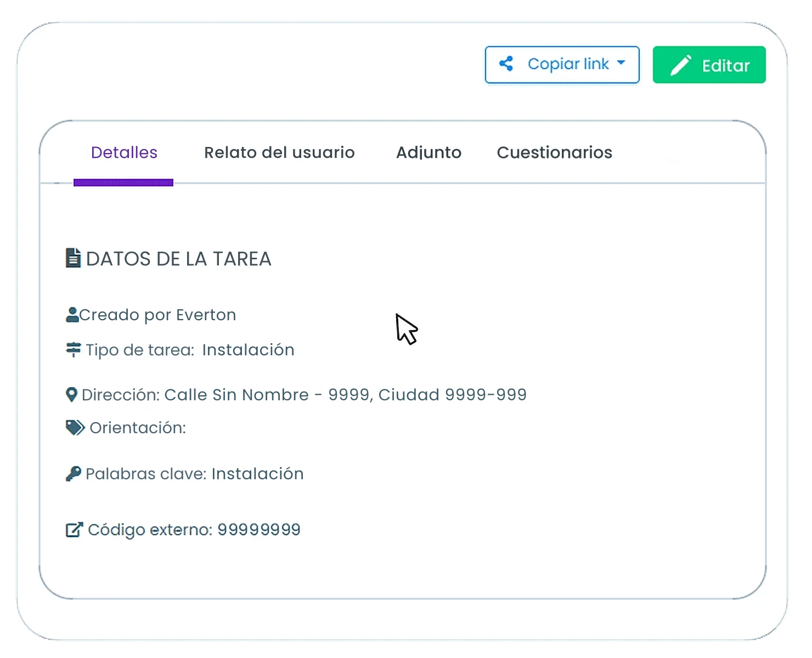
Task: Click the key icon beside Palabras clave
Action: coord(74,474)
